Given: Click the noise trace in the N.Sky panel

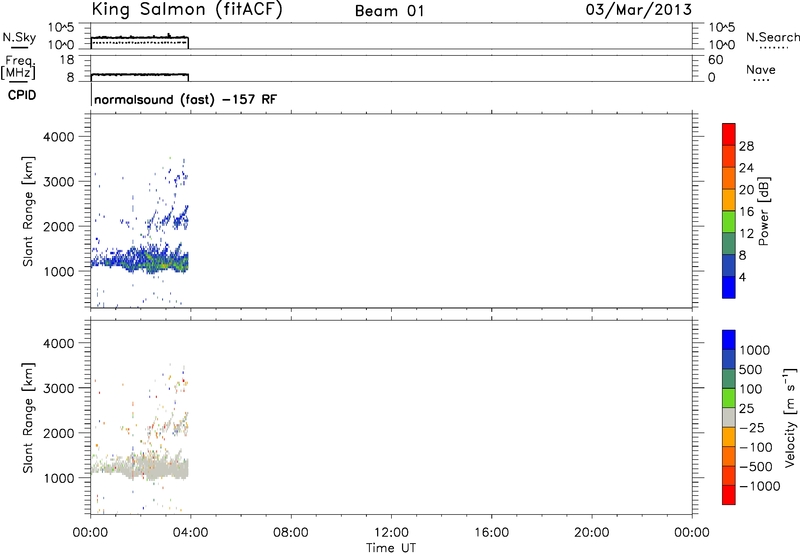Looking at the screenshot, I should [x=139, y=37].
